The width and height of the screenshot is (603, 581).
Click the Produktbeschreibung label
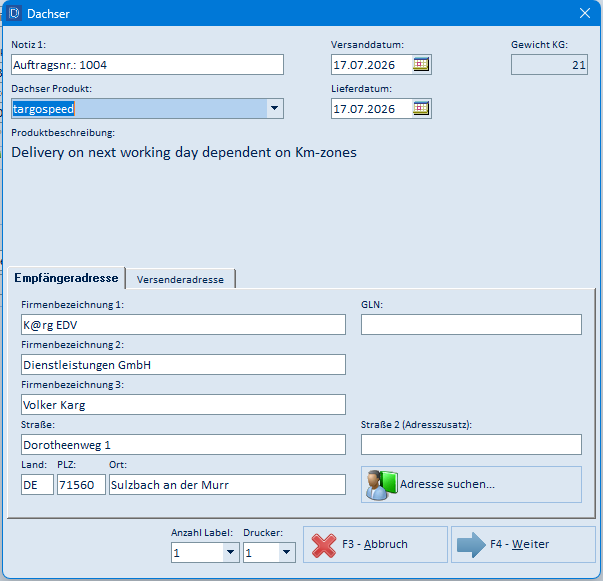click(x=63, y=133)
